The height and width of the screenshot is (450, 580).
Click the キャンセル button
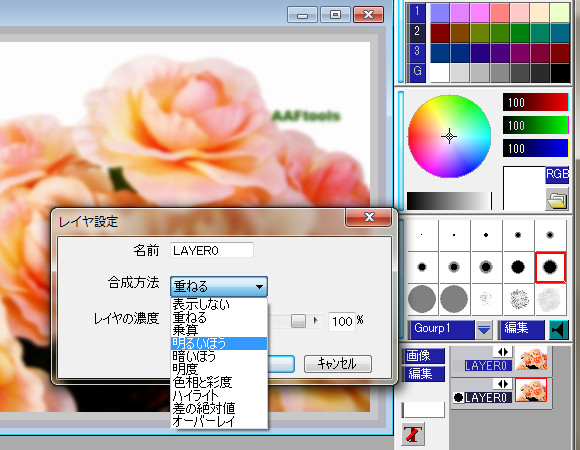(x=338, y=363)
